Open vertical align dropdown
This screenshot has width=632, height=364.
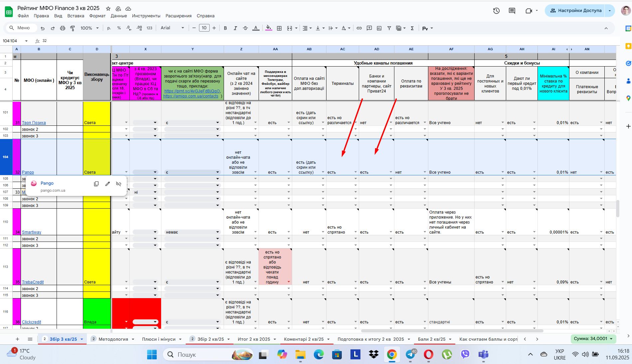320,28
